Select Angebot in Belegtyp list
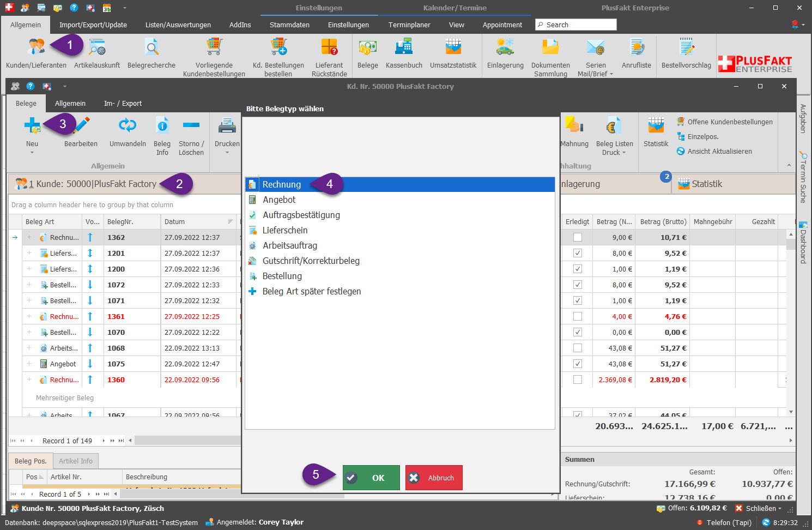Image resolution: width=812 pixels, height=530 pixels. pyautogui.click(x=399, y=200)
